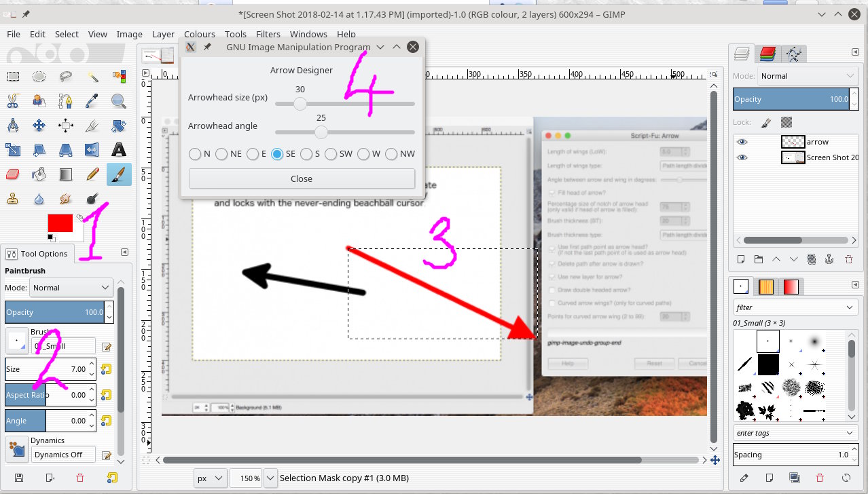Select the Foreground Select tool
The height and width of the screenshot is (494, 868).
[x=39, y=101]
